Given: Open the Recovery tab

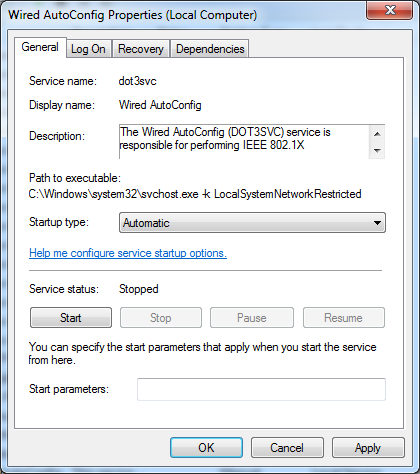Looking at the screenshot, I should (141, 49).
